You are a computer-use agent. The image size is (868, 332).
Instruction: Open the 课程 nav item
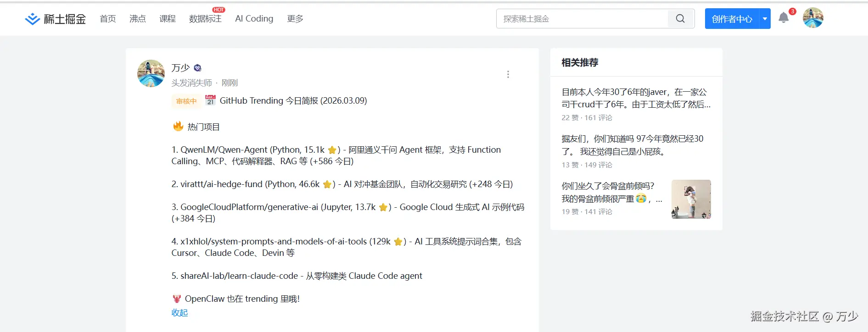[x=168, y=19]
